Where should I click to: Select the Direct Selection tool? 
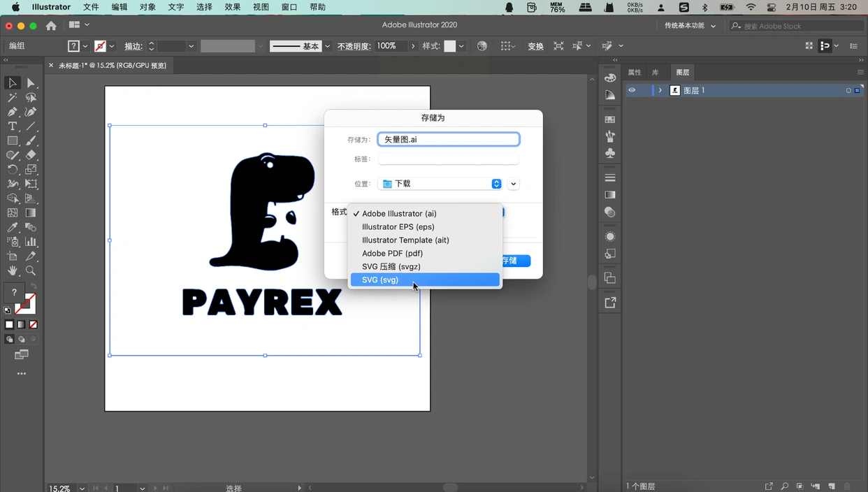click(31, 83)
